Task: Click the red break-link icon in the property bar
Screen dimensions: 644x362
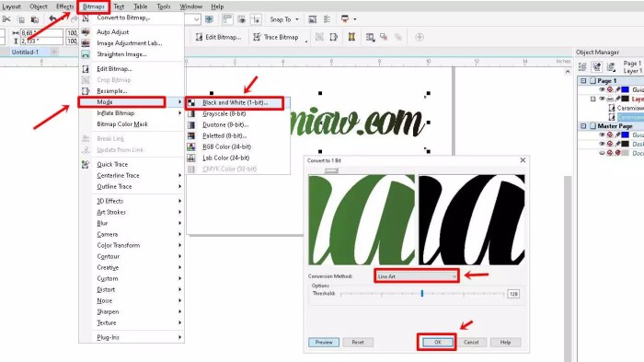Action: pos(384,37)
